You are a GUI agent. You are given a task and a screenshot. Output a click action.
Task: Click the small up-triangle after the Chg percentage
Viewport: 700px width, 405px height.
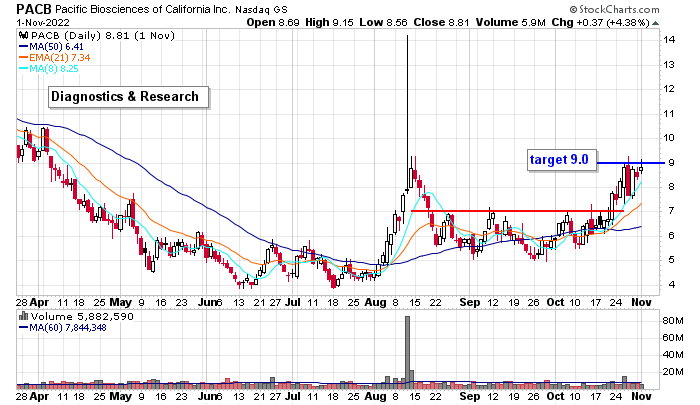(655, 23)
